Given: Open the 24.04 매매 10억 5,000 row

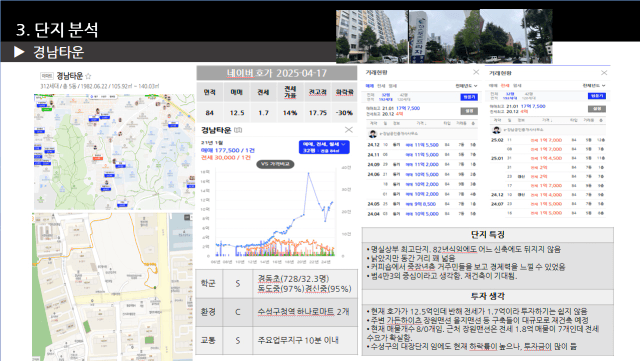Looking at the screenshot, I should click(421, 214).
